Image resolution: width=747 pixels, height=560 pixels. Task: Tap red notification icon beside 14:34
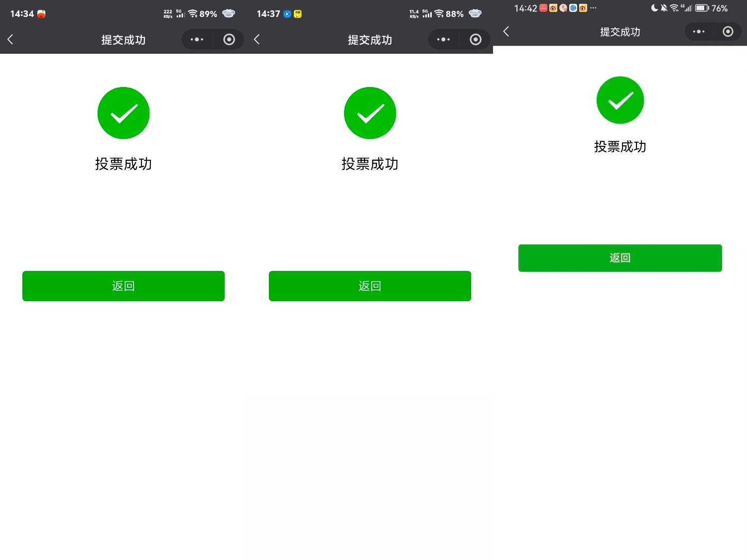[41, 14]
